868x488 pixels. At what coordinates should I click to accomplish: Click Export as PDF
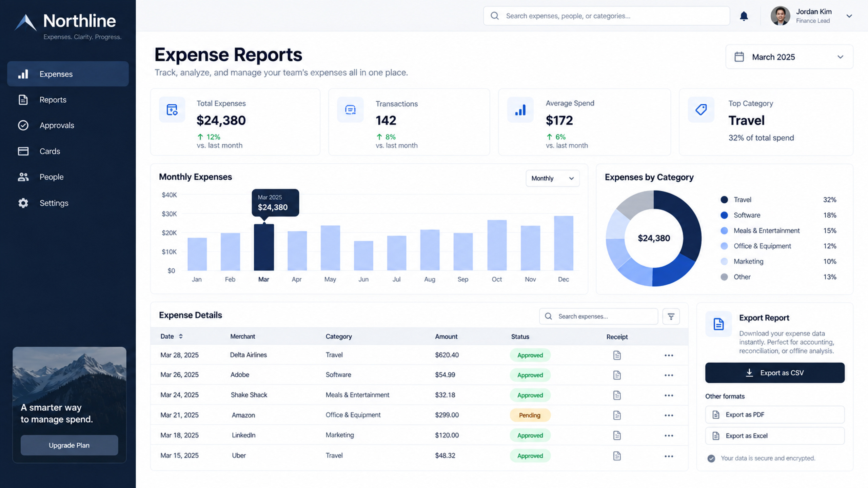(775, 415)
